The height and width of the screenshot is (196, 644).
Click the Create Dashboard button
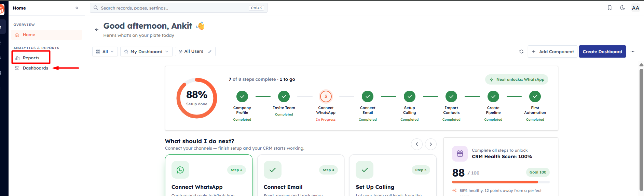tap(602, 51)
